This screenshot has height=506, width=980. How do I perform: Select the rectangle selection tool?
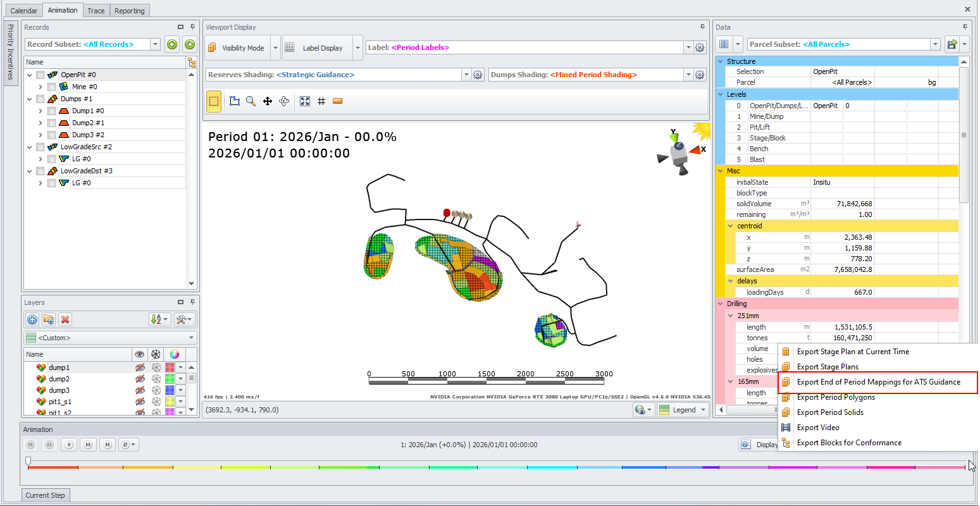click(214, 101)
